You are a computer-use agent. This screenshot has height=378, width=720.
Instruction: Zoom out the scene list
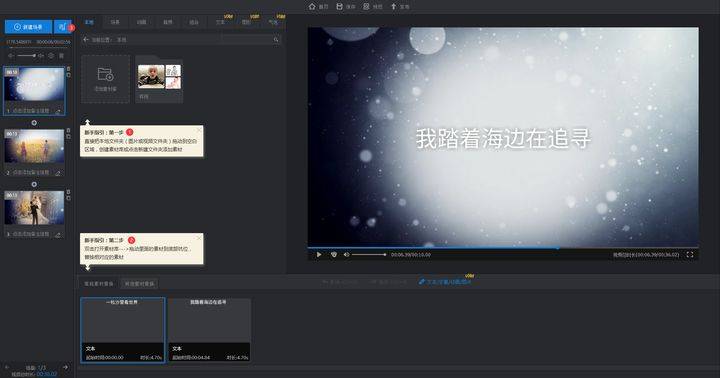[x=11, y=56]
